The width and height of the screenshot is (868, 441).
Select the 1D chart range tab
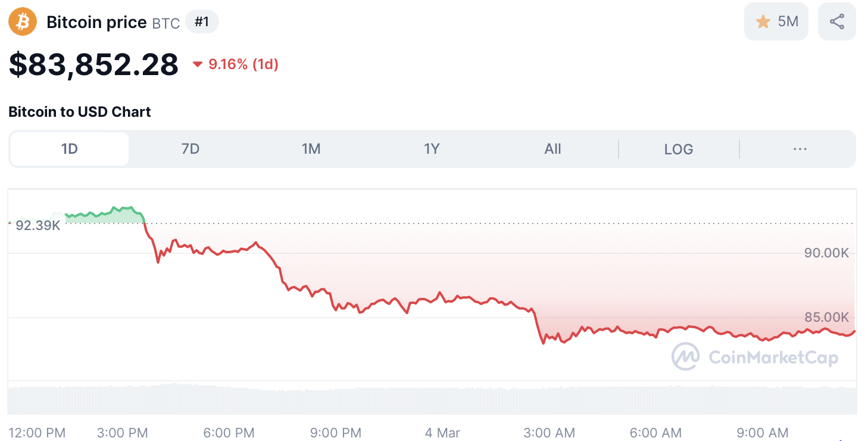(70, 149)
